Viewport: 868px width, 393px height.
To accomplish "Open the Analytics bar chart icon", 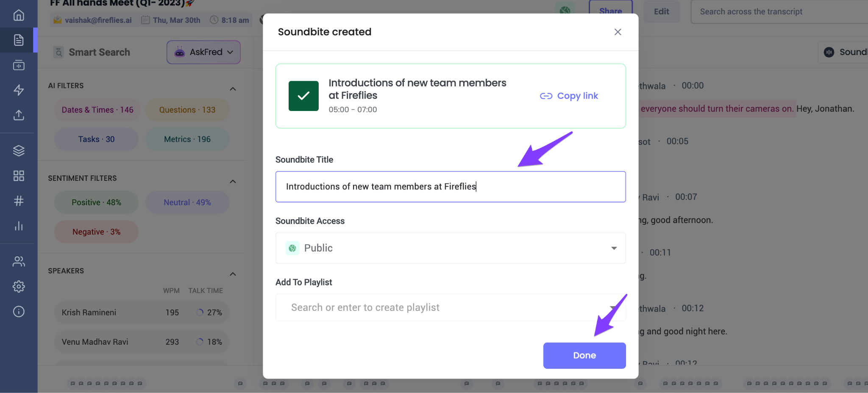I will tap(19, 226).
